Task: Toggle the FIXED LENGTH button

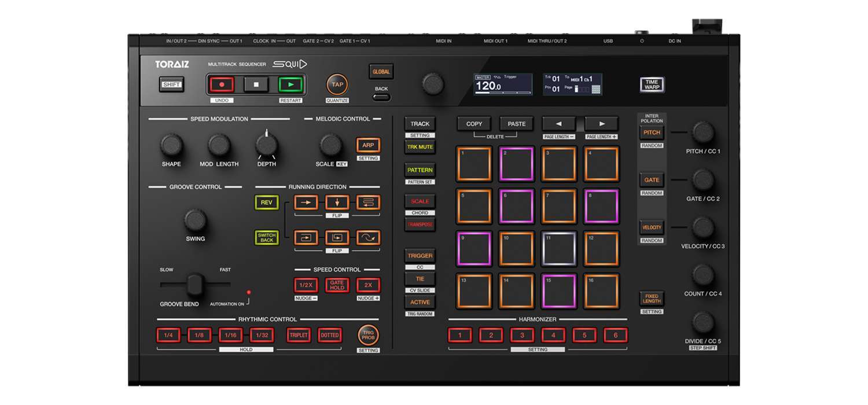Action: point(652,299)
